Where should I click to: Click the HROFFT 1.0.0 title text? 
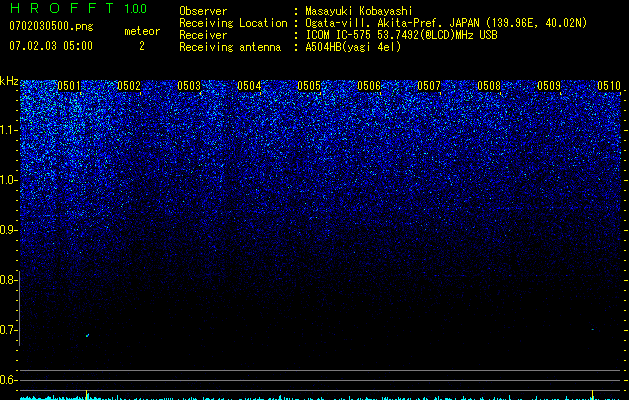[78, 8]
